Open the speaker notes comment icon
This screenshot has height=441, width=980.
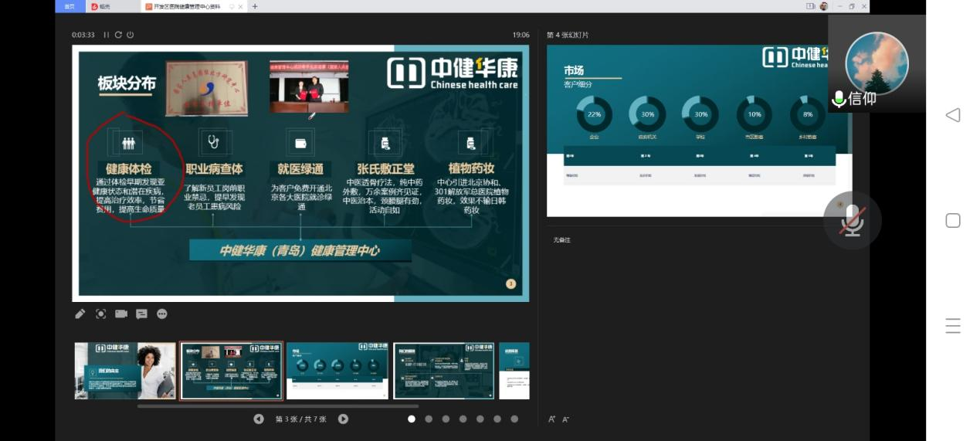click(141, 314)
